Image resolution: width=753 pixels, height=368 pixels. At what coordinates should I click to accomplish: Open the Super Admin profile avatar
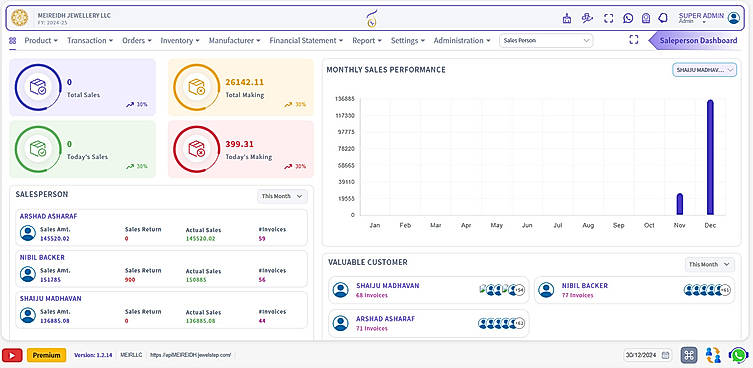click(x=734, y=18)
